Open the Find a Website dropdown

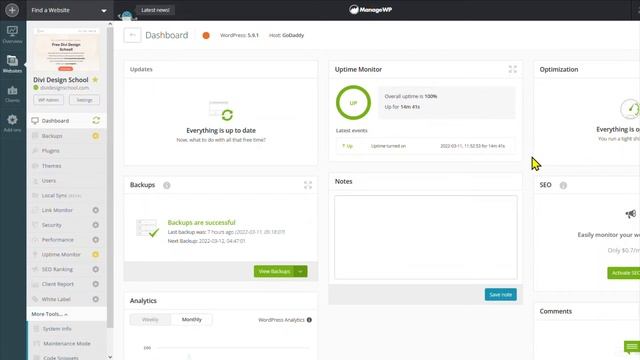(x=69, y=10)
